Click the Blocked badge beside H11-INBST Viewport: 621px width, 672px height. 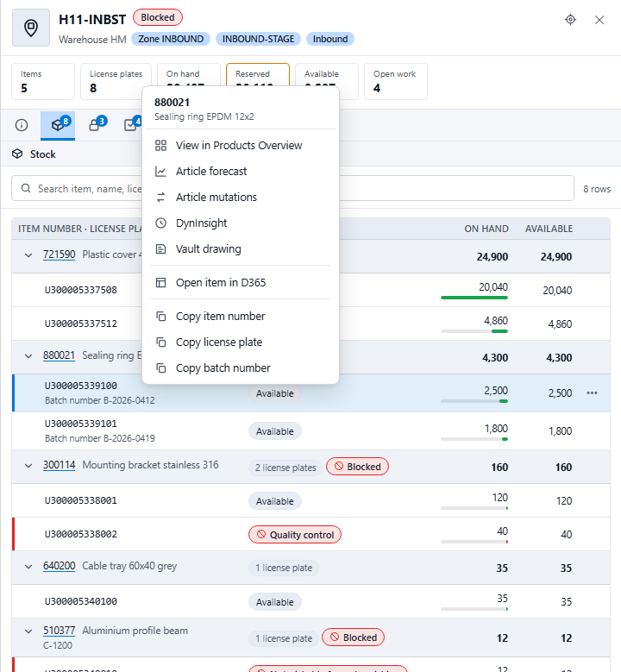pos(158,17)
